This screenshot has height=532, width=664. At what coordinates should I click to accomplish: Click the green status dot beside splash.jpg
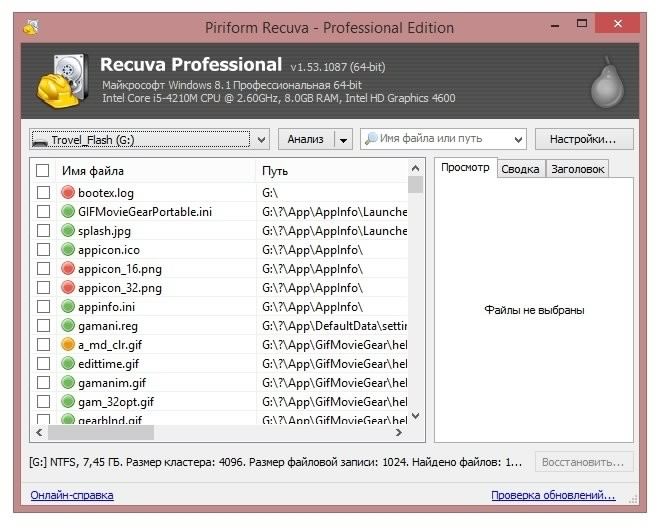(x=68, y=230)
